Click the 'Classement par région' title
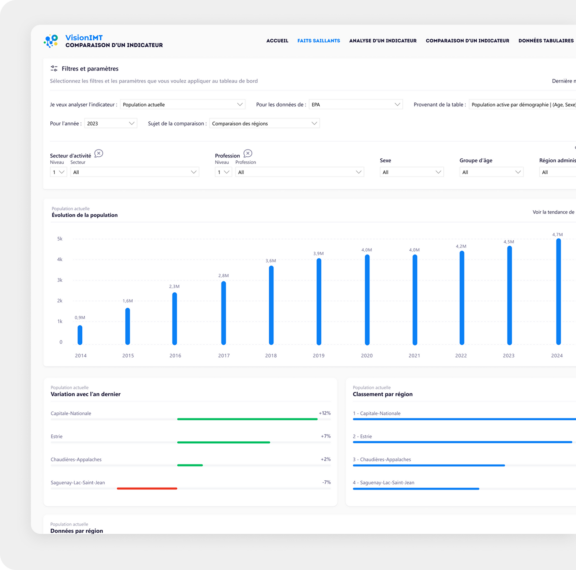This screenshot has width=576, height=570. coord(383,394)
